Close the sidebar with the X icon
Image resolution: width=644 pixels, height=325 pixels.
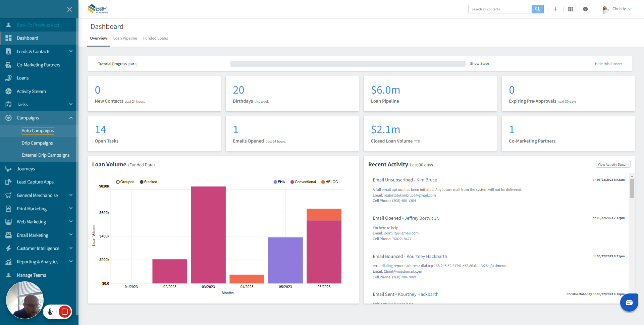coord(69,9)
